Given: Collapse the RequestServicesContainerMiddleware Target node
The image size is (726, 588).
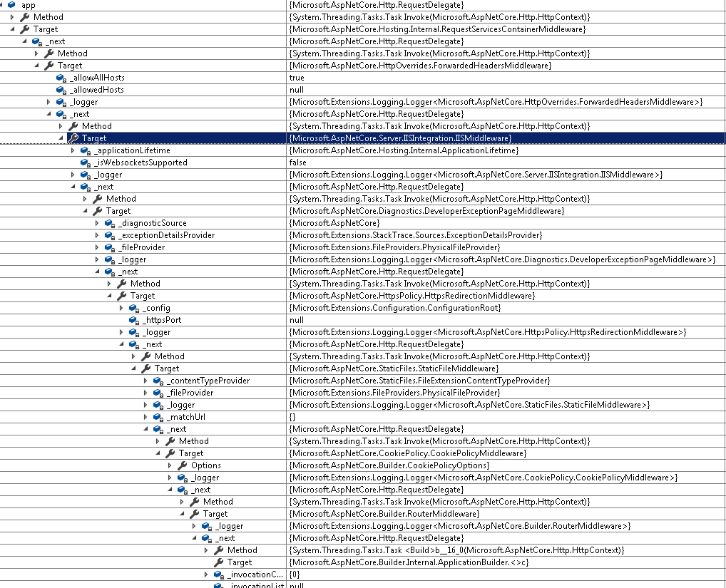Looking at the screenshot, I should point(13,29).
